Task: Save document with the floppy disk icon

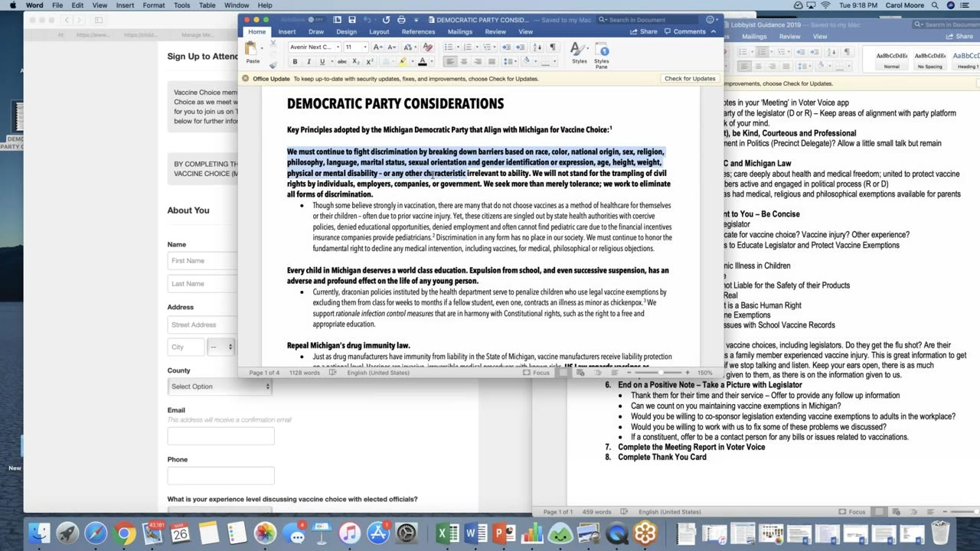Action: pyautogui.click(x=352, y=20)
